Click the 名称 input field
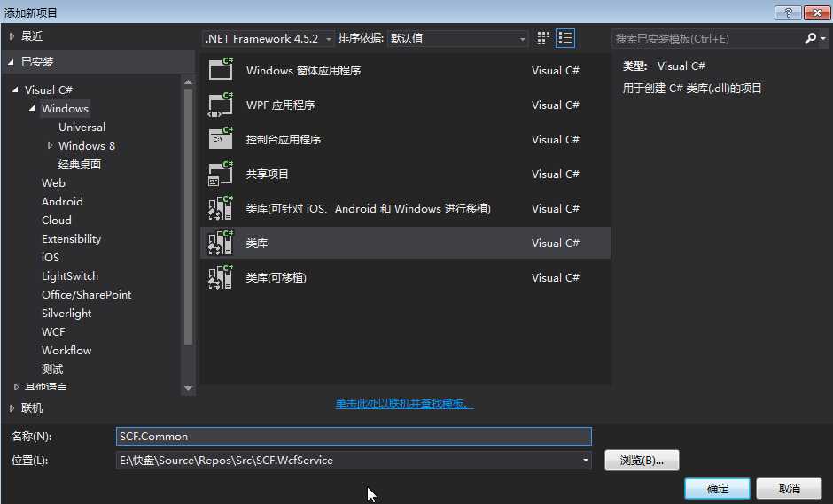The width and height of the screenshot is (833, 504). [x=354, y=437]
